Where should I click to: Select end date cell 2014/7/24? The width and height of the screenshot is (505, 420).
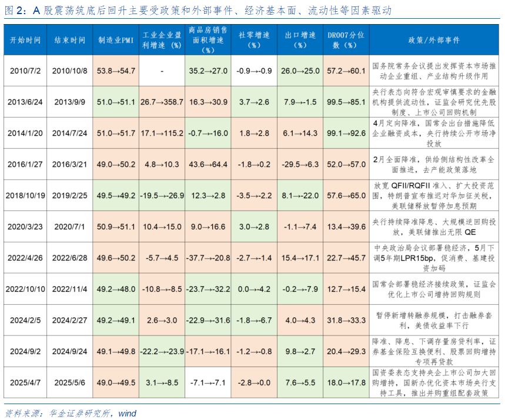[x=69, y=133]
